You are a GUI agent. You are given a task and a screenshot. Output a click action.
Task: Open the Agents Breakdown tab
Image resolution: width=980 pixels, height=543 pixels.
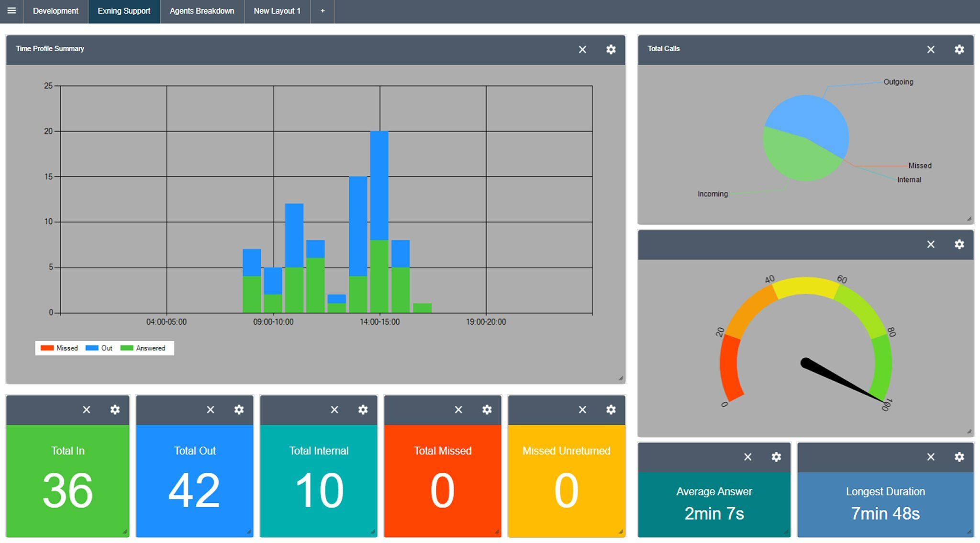[x=202, y=11]
